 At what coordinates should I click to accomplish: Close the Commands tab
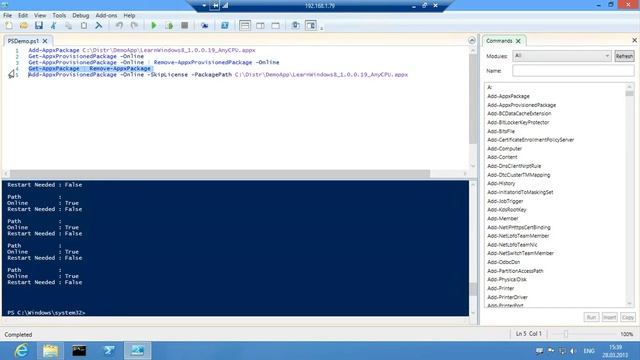pos(518,41)
